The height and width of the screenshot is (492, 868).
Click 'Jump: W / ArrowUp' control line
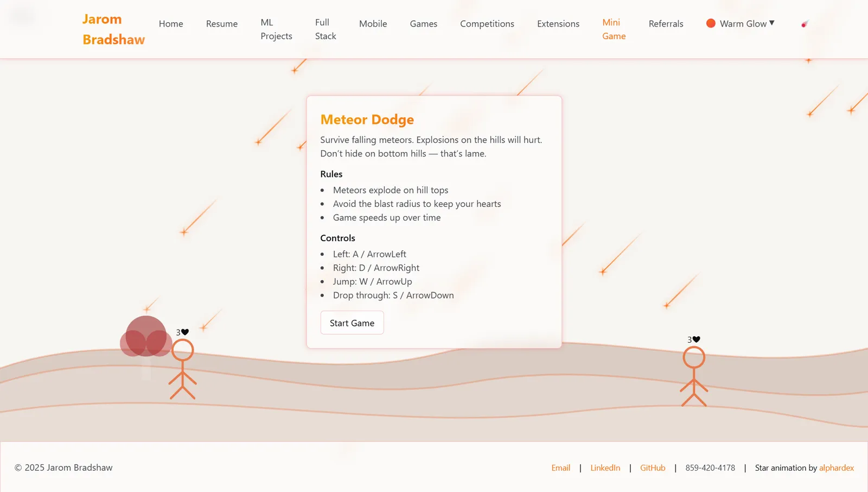click(373, 281)
